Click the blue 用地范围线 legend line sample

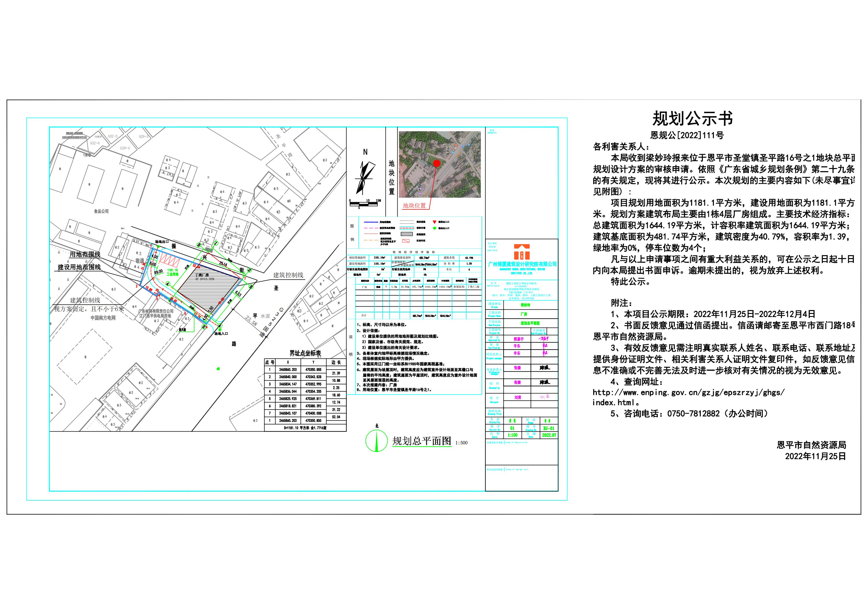pos(372,222)
